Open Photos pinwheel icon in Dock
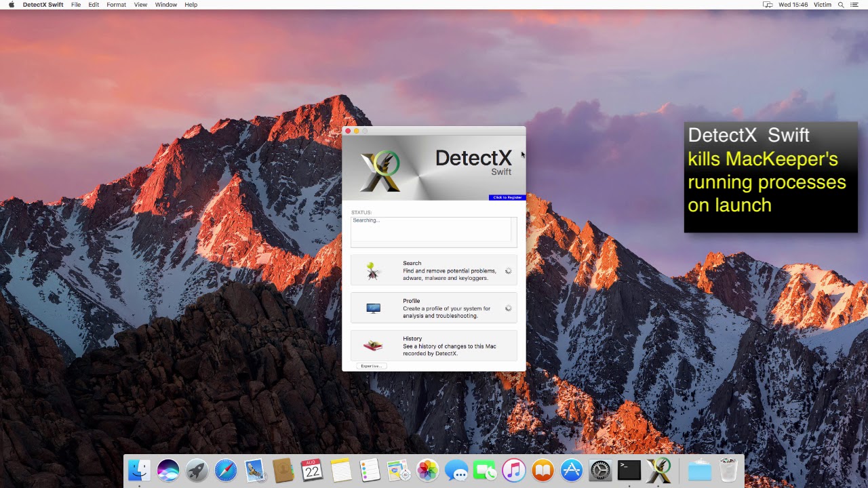 click(x=427, y=470)
